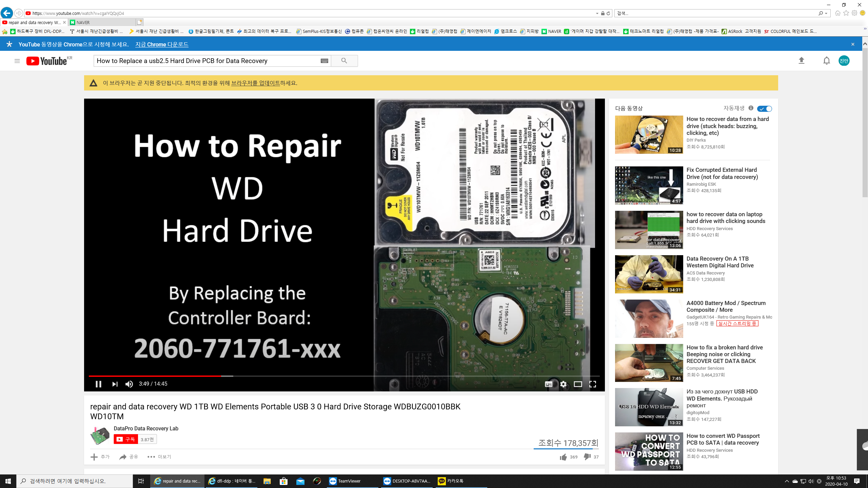Viewport: 868px width, 488px height.
Task: Open the YouTube hamburger menu
Action: pyautogui.click(x=17, y=61)
